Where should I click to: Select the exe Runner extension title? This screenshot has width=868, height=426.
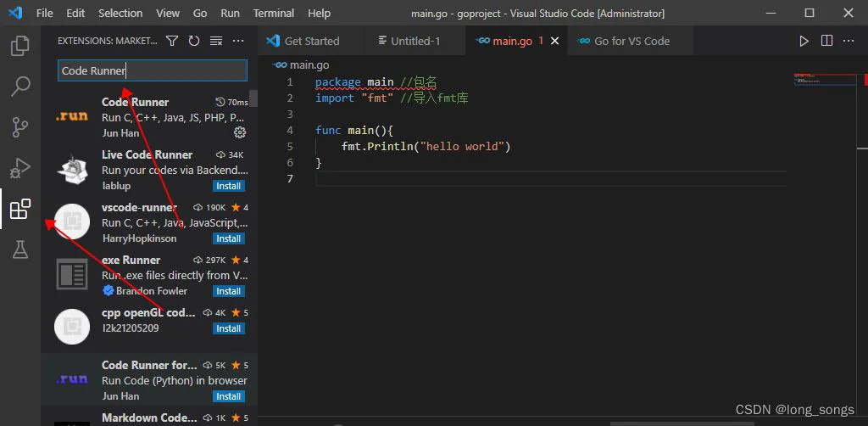(x=131, y=260)
